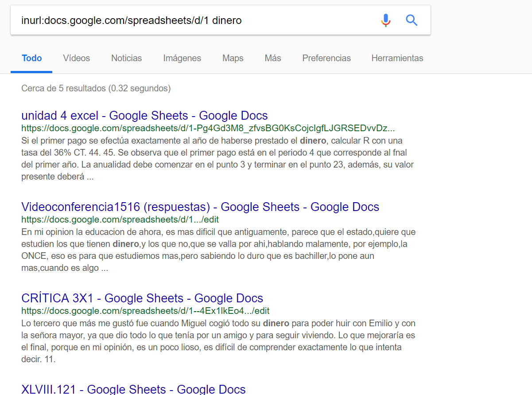This screenshot has width=532, height=395.
Task: Click the snippet starting 'En mi opinion la educacion'
Action: 218,250
